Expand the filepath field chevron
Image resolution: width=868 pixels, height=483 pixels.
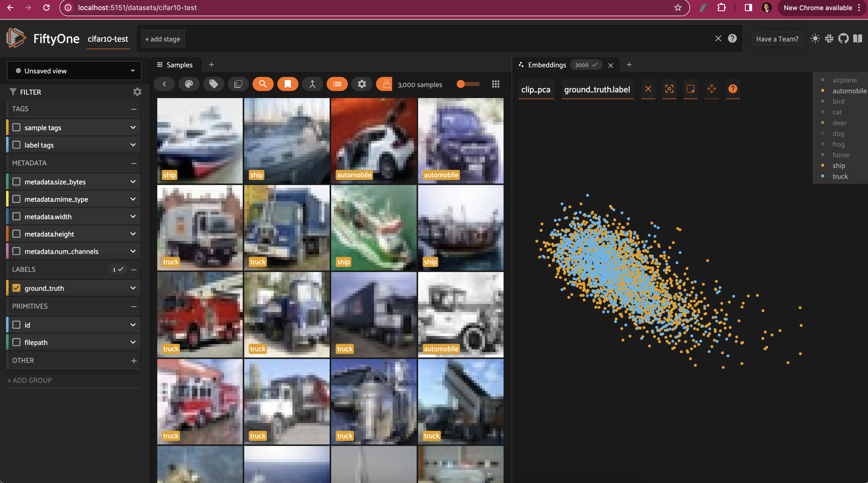click(x=133, y=342)
